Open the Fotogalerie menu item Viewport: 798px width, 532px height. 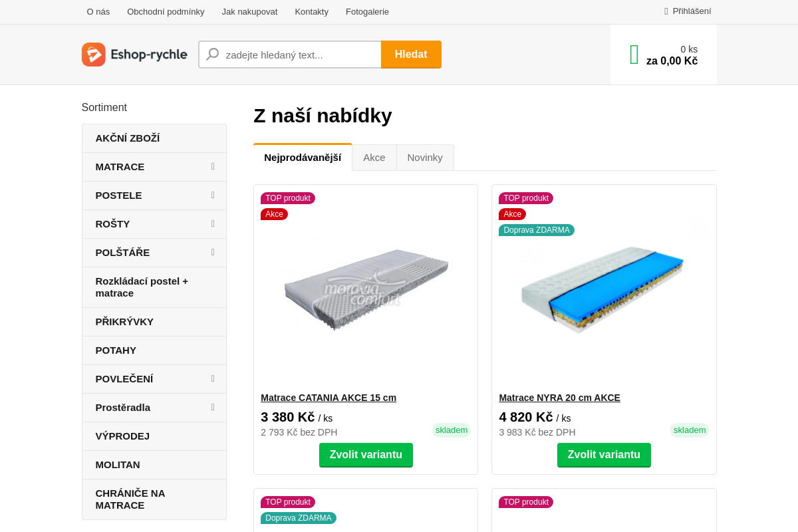pos(367,11)
